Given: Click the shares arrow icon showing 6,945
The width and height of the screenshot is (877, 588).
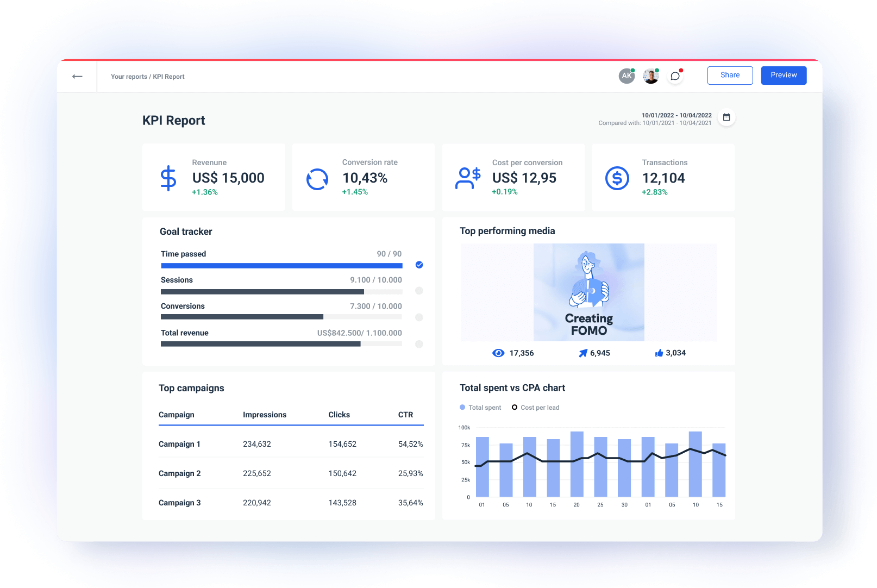Looking at the screenshot, I should coord(582,353).
